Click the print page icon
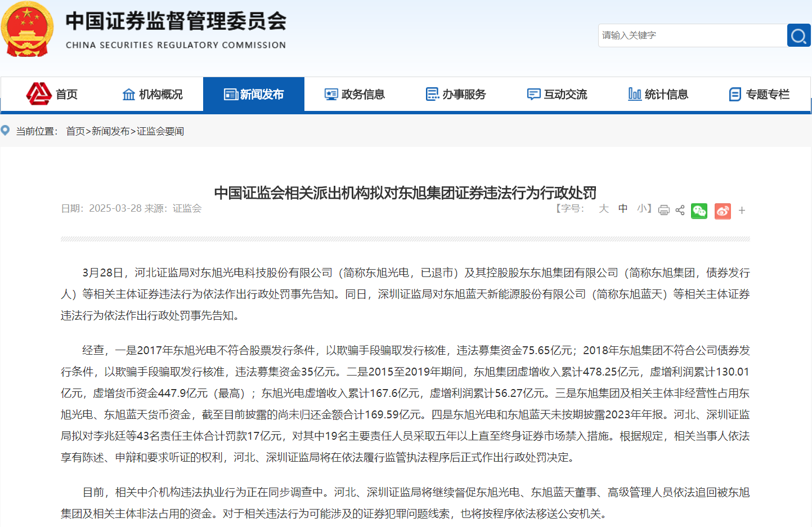 (664, 210)
